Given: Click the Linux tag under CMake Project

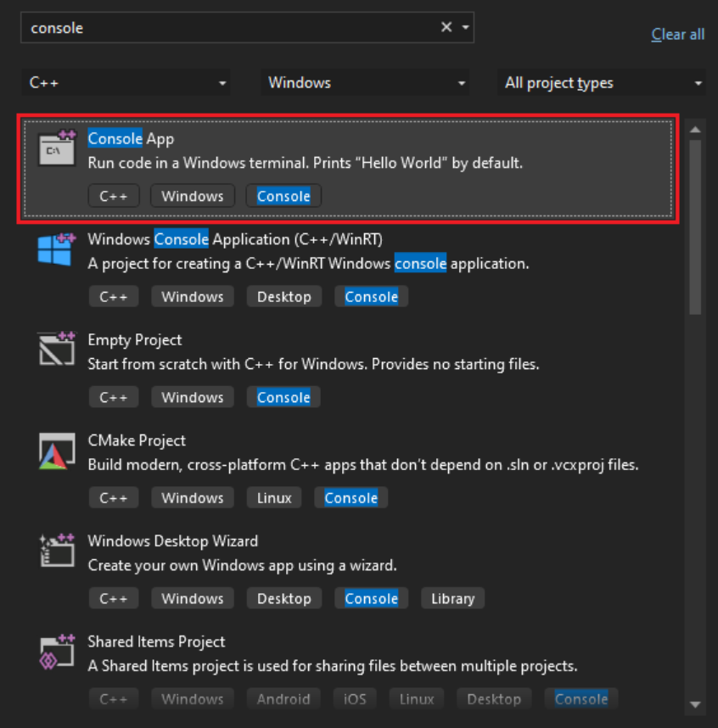Looking at the screenshot, I should coord(274,498).
